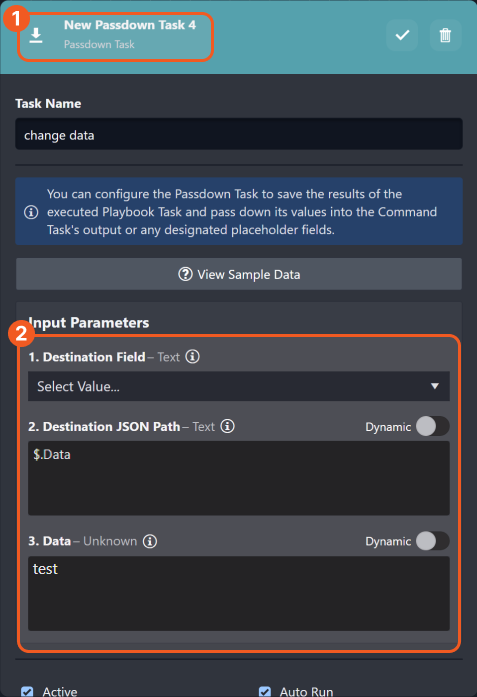Uncheck the Active checkbox

(x=27, y=691)
